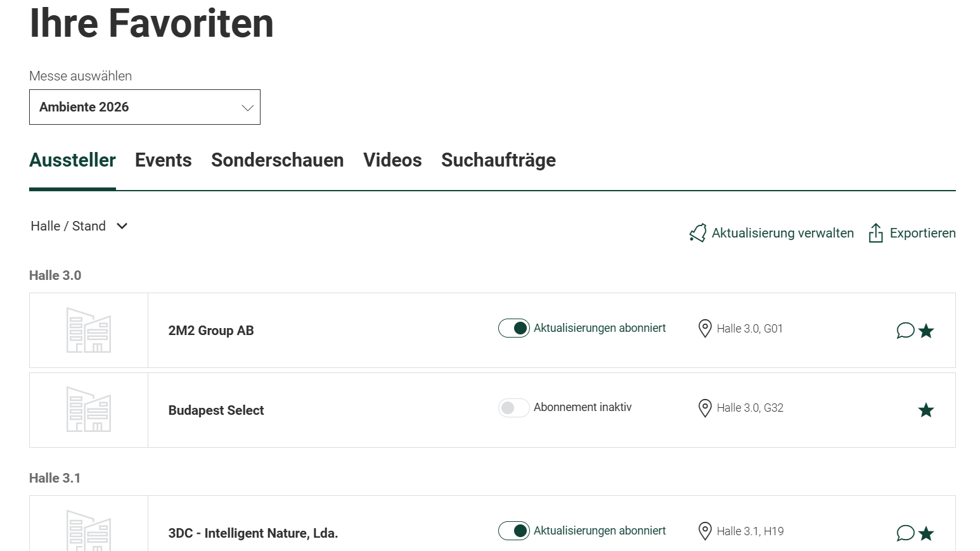The width and height of the screenshot is (980, 551).
Task: Click 2M2 Group AB Aktualisierungen abonniert label
Action: click(600, 328)
